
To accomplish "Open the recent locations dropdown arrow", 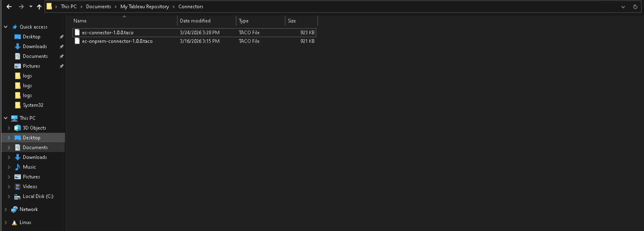I will pos(31,7).
